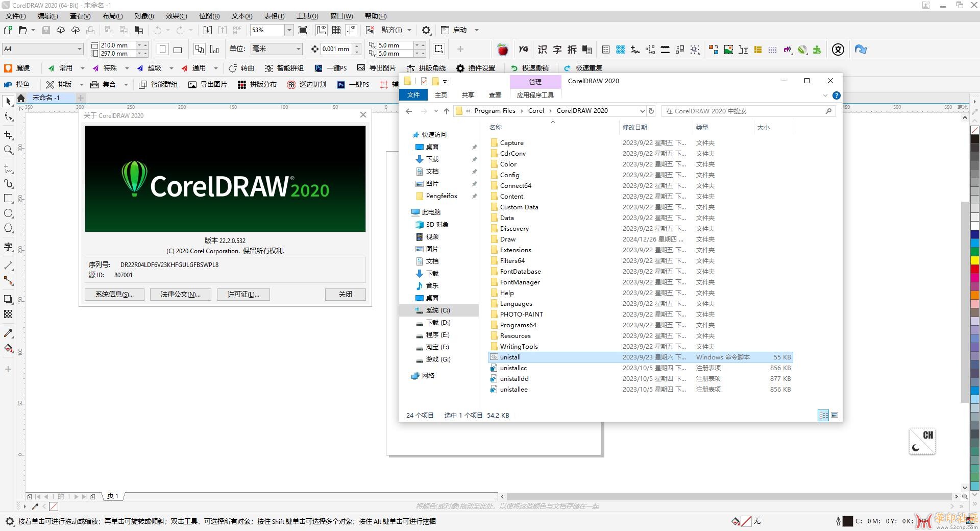980x531 pixels.
Task: Click the 识 text recognition icon
Action: click(542, 50)
